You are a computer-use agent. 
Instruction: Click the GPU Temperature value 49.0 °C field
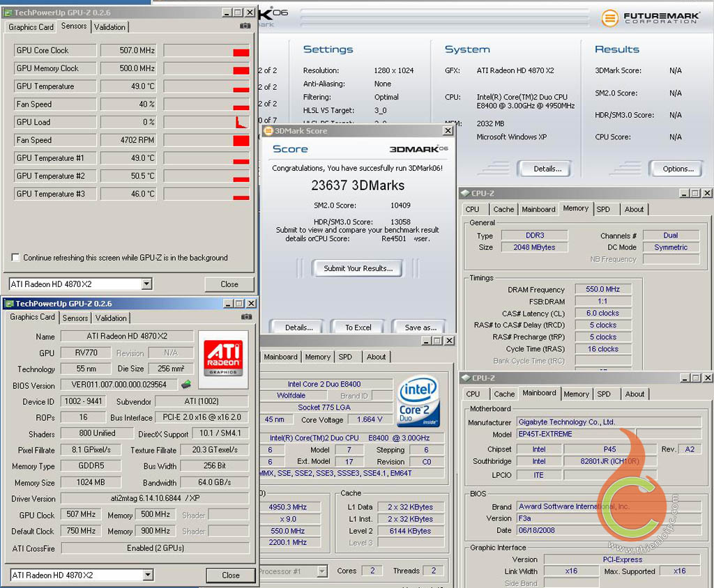129,86
